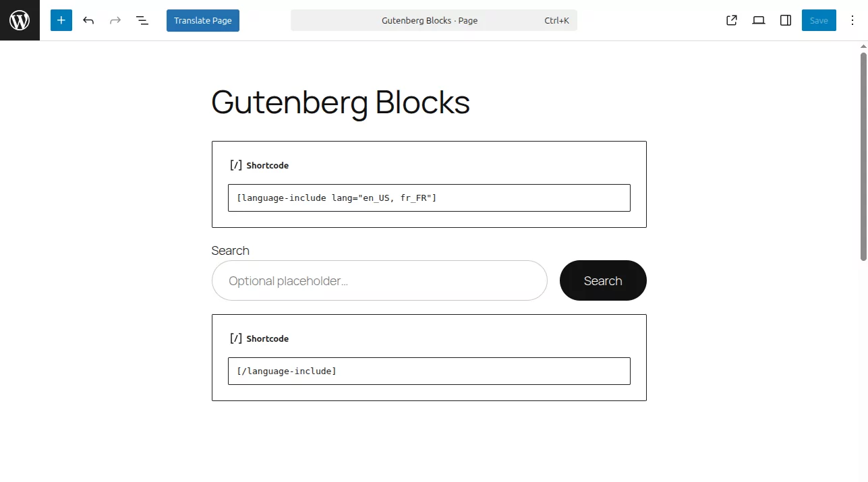
Task: Click the Shortcode block icon on the second block
Action: pos(236,338)
